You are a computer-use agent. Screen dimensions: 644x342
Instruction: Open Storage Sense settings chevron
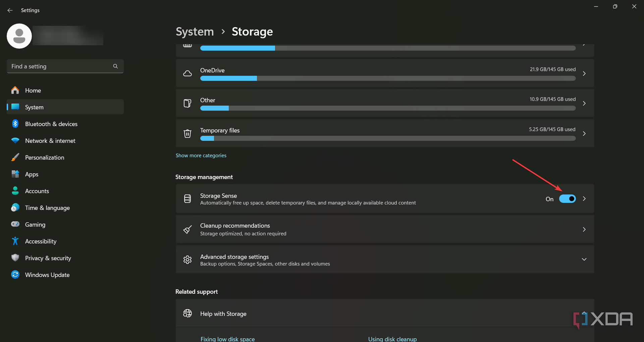[584, 199]
